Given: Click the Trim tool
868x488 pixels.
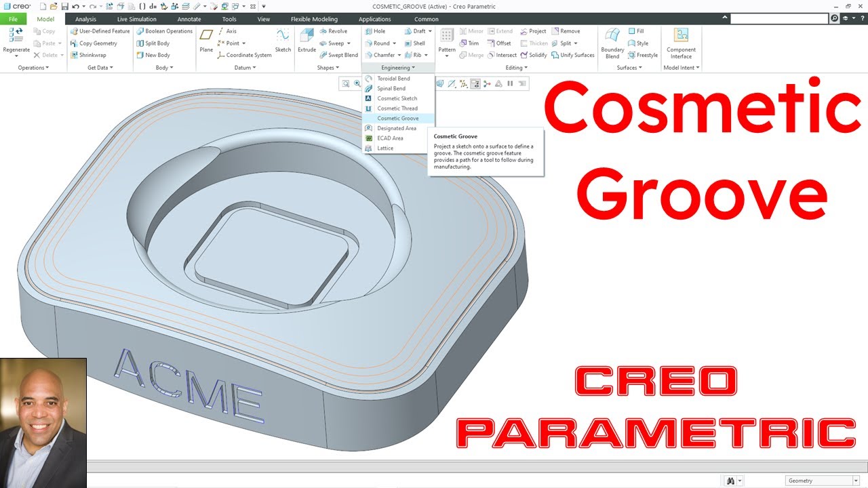Looking at the screenshot, I should tap(468, 43).
